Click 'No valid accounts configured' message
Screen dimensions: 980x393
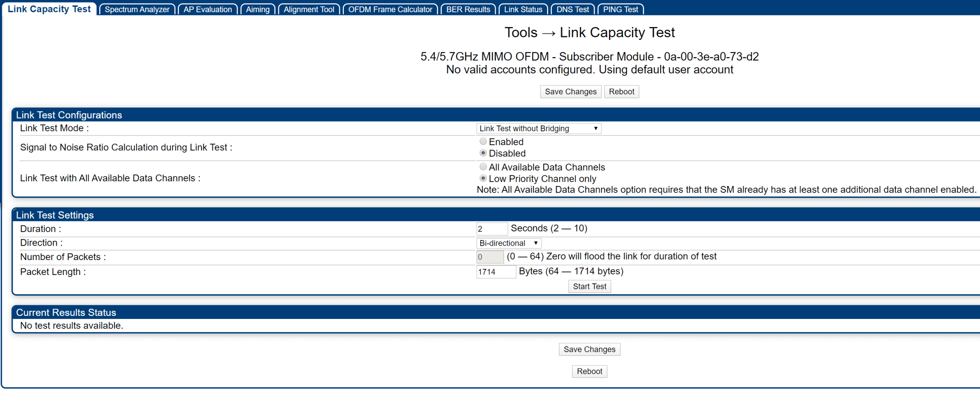[x=589, y=70]
